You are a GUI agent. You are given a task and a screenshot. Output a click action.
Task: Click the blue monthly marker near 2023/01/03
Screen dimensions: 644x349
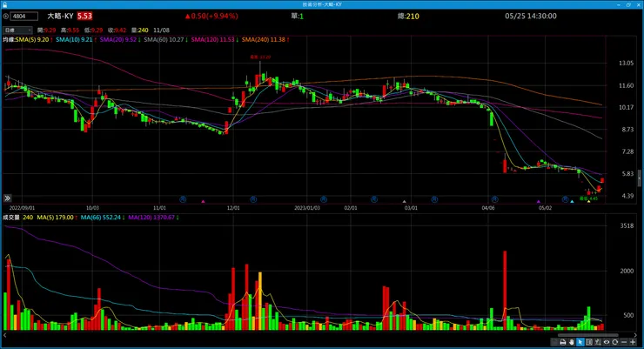point(324,199)
